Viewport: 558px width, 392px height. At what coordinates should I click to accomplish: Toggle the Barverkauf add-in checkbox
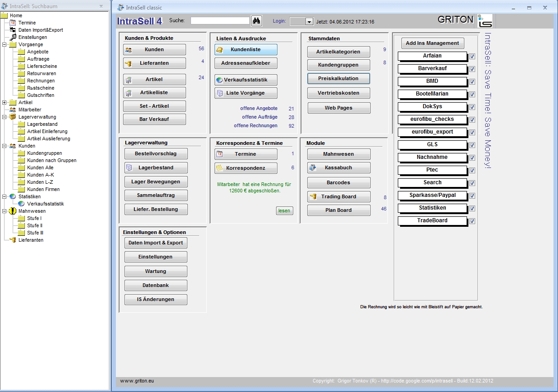click(x=472, y=69)
